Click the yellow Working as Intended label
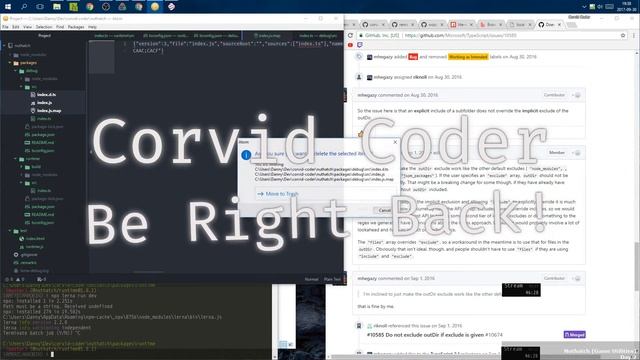The image size is (640, 360). tap(468, 57)
